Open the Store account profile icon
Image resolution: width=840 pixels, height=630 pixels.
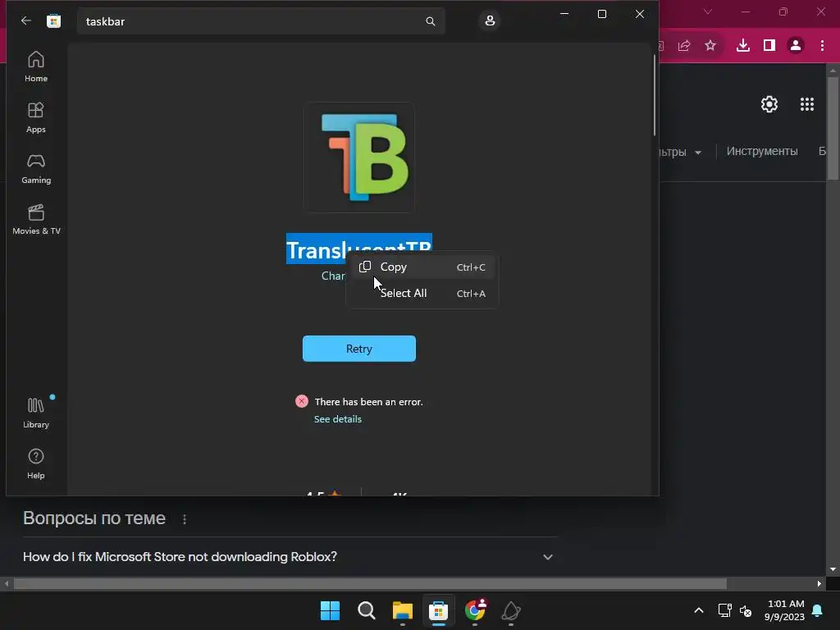click(490, 21)
